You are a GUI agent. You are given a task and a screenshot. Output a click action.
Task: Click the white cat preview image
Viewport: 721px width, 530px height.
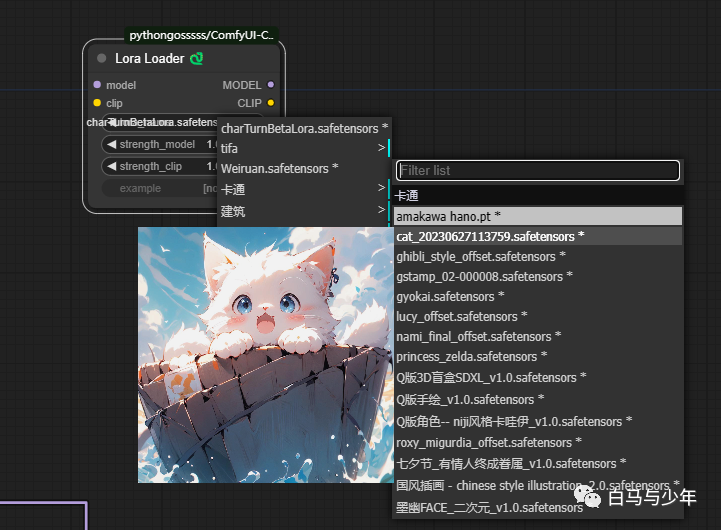(x=263, y=355)
